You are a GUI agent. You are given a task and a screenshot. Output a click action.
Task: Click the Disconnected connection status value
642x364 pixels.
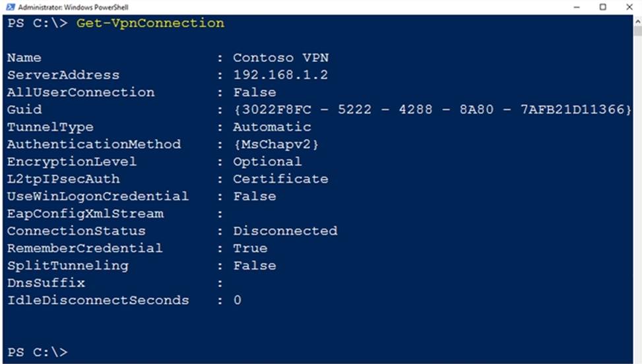[x=285, y=231]
